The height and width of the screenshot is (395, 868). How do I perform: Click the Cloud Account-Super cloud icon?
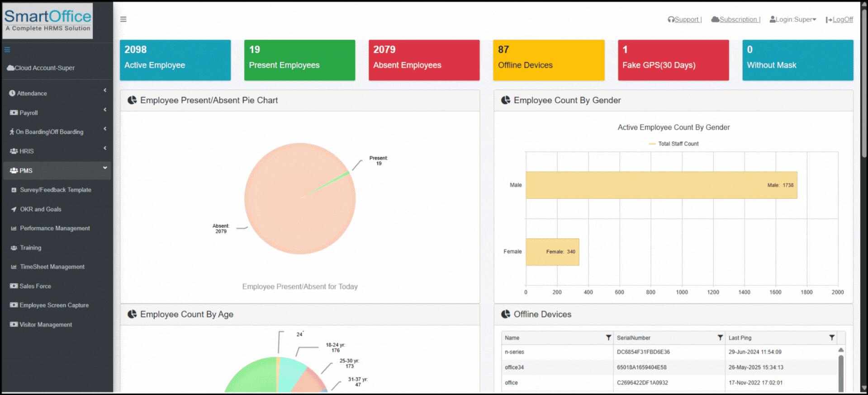point(10,68)
